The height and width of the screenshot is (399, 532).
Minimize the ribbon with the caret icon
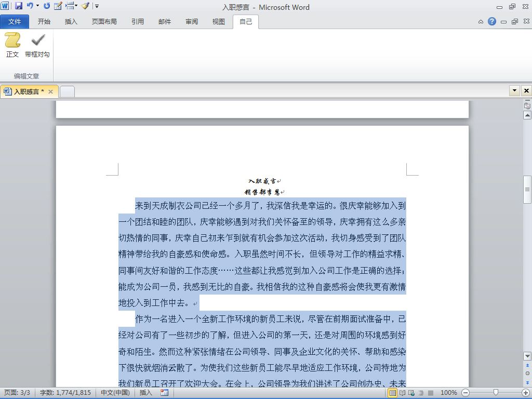click(x=481, y=22)
